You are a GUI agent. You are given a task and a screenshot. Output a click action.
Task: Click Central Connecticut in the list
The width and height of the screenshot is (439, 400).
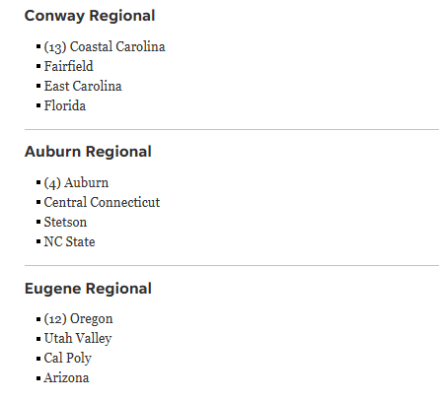(102, 202)
